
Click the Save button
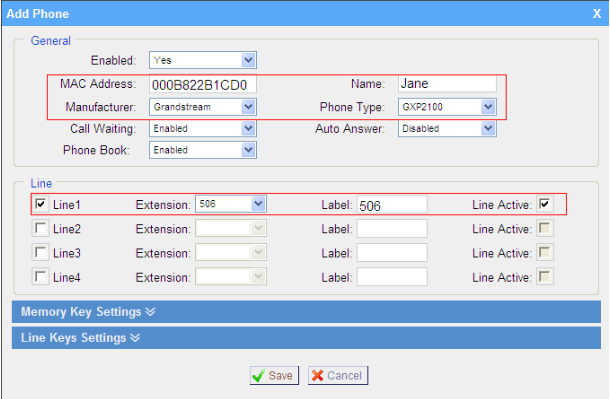274,375
